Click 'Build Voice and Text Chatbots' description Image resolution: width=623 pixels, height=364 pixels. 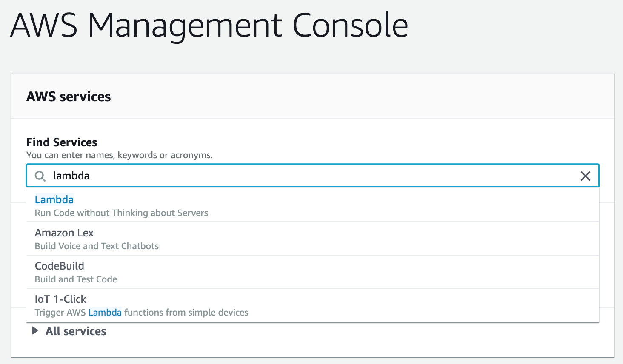click(x=97, y=246)
